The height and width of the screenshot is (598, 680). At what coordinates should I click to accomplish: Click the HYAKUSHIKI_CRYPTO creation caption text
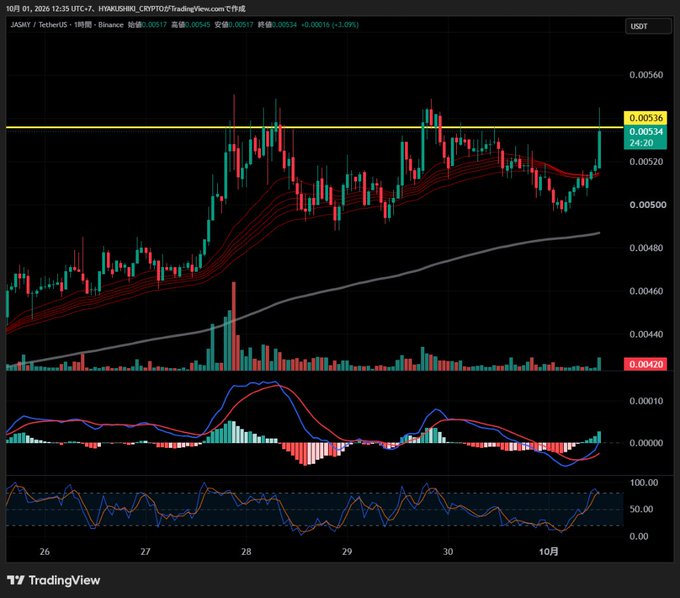click(126, 8)
